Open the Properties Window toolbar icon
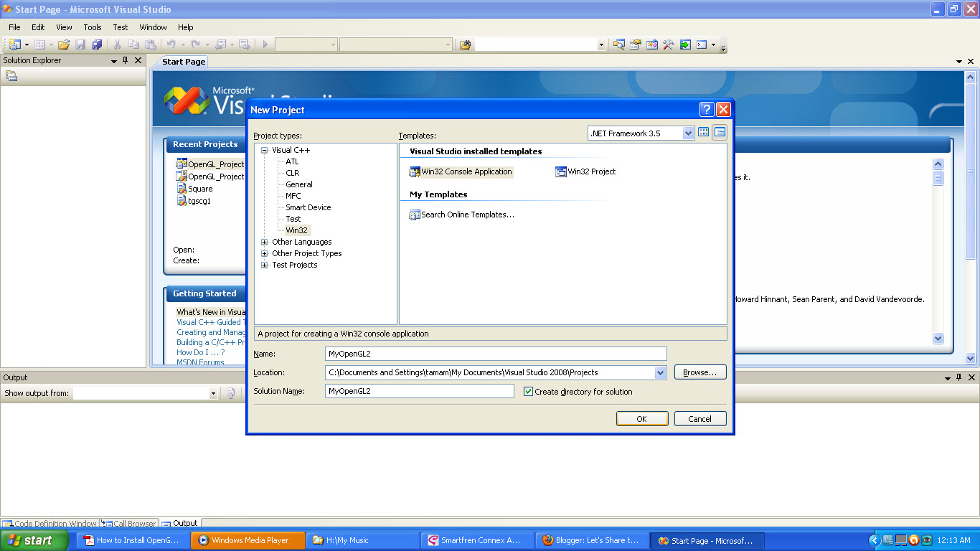Image resolution: width=980 pixels, height=551 pixels. coord(635,44)
